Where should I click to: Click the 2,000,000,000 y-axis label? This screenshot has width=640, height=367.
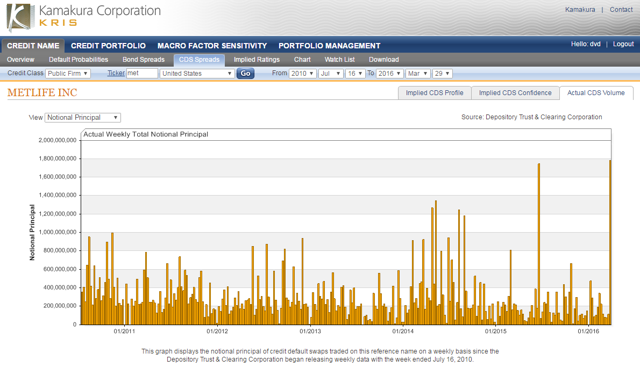[58, 140]
